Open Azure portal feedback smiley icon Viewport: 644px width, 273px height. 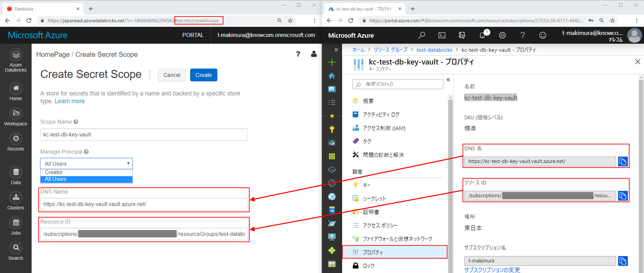point(543,35)
